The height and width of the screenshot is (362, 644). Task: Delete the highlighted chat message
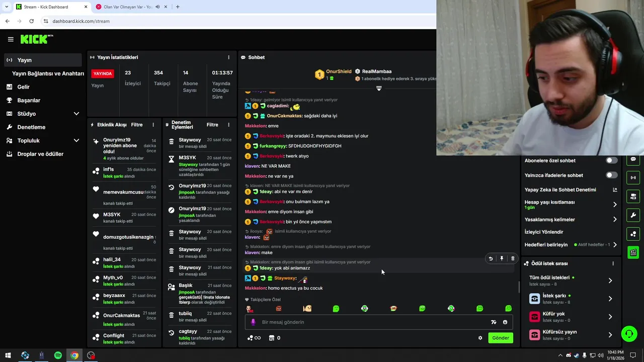[x=513, y=258]
